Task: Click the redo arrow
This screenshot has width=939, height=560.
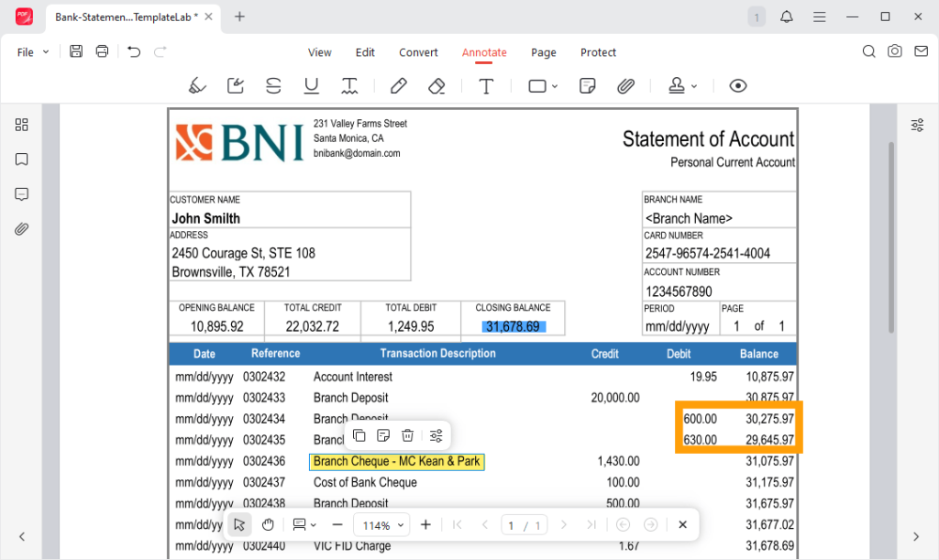Action: tap(160, 52)
